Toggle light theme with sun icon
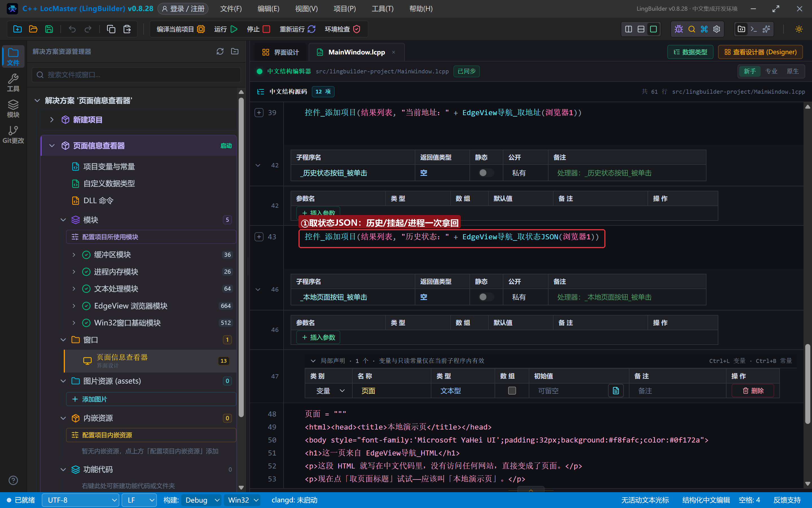Image resolution: width=812 pixels, height=508 pixels. pyautogui.click(x=799, y=29)
